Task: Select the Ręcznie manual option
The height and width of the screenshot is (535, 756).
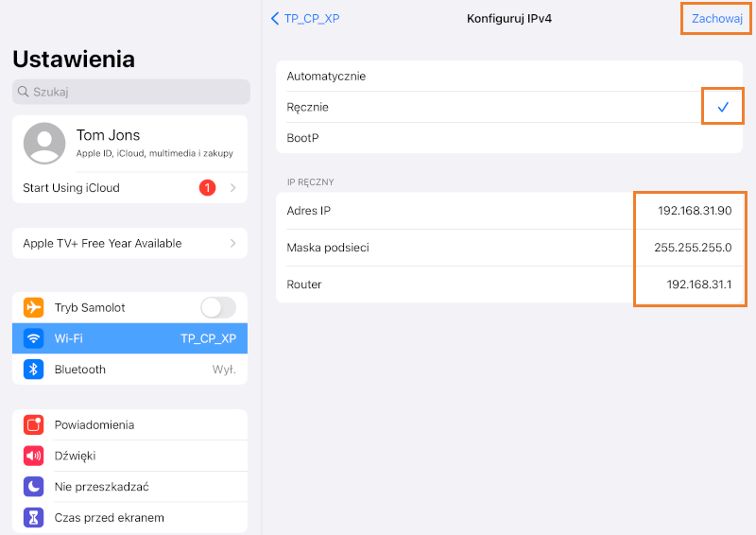Action: 308,107
